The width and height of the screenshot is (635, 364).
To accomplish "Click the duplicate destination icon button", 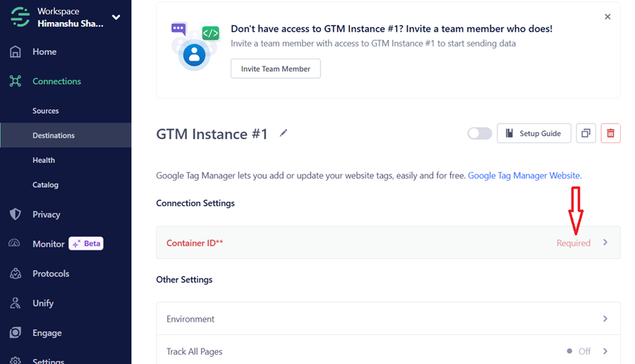I will point(586,133).
